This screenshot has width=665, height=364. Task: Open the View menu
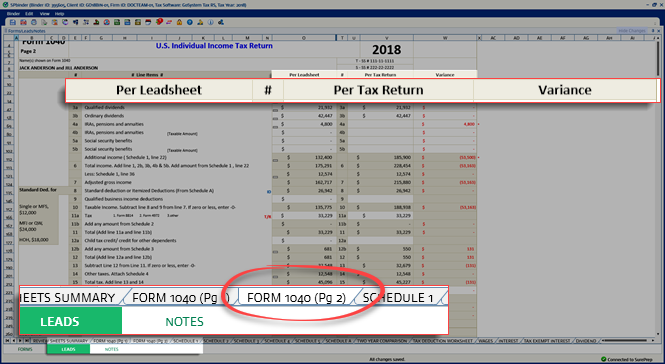pyautogui.click(x=45, y=14)
